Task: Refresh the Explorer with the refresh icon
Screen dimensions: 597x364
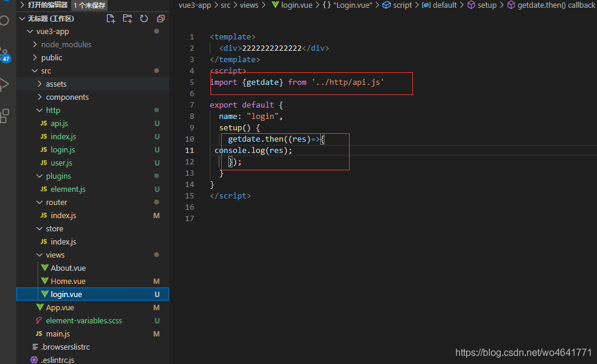Action: (x=143, y=19)
